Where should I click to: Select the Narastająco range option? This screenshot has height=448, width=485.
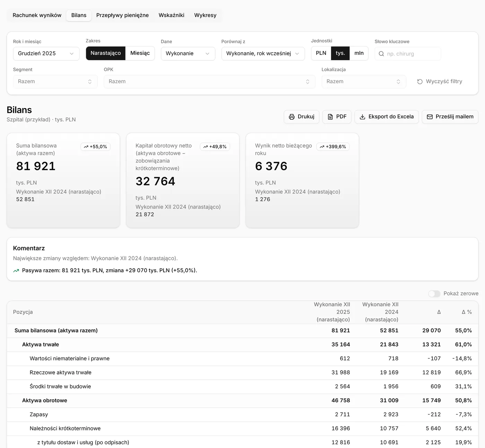click(106, 53)
